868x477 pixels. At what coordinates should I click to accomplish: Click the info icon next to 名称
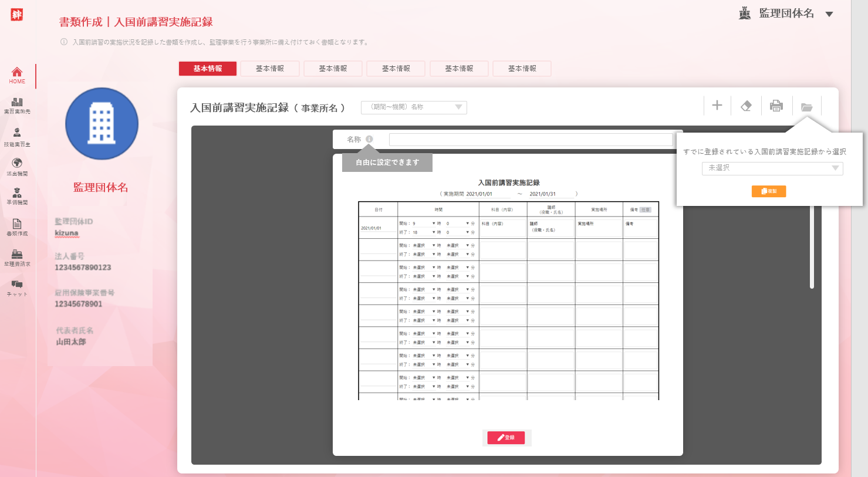[x=369, y=139]
